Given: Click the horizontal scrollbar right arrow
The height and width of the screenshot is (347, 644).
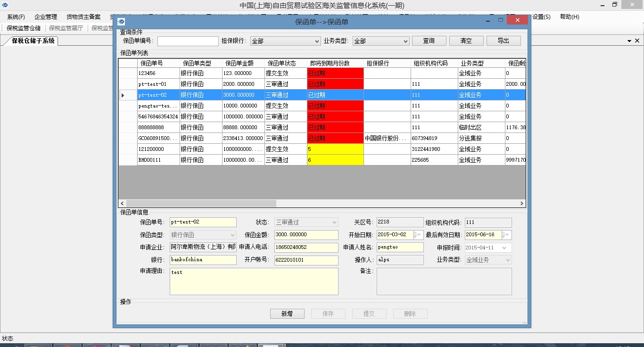Looking at the screenshot, I should [521, 203].
